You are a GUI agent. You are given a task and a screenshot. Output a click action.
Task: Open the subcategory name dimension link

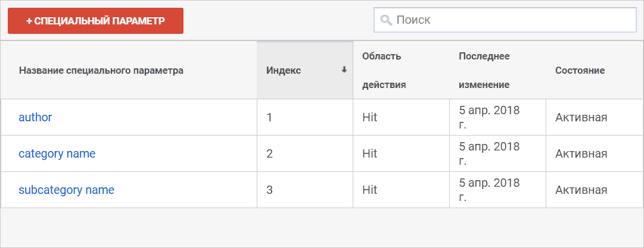click(67, 190)
